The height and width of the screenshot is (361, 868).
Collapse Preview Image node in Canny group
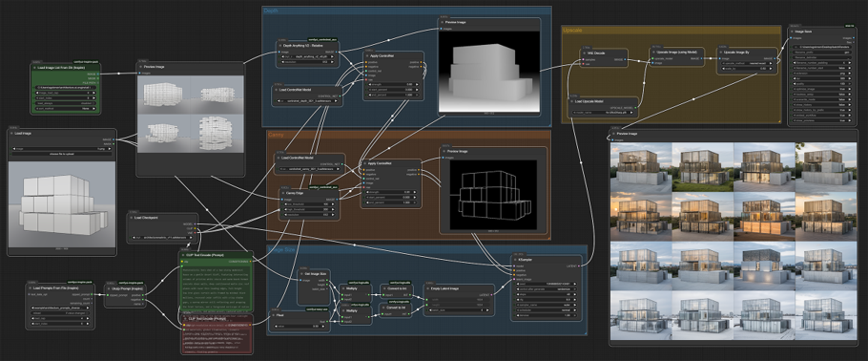pyautogui.click(x=444, y=151)
